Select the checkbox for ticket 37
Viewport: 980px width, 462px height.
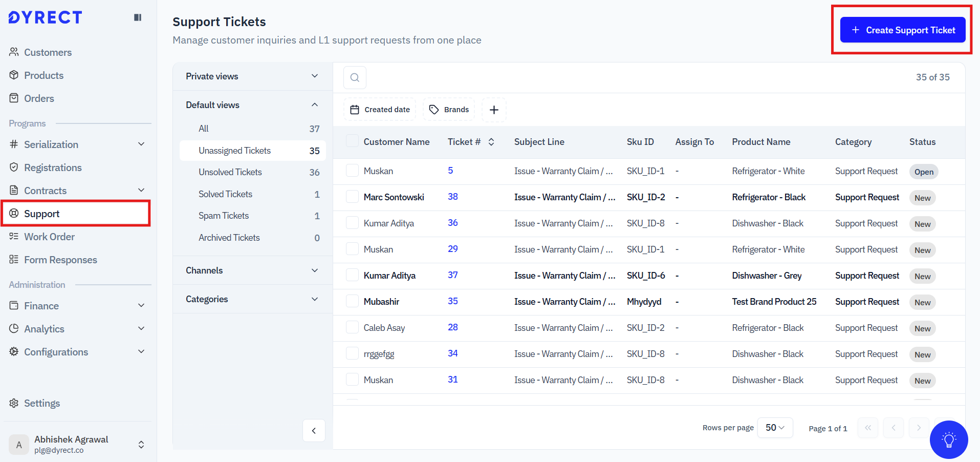click(352, 275)
